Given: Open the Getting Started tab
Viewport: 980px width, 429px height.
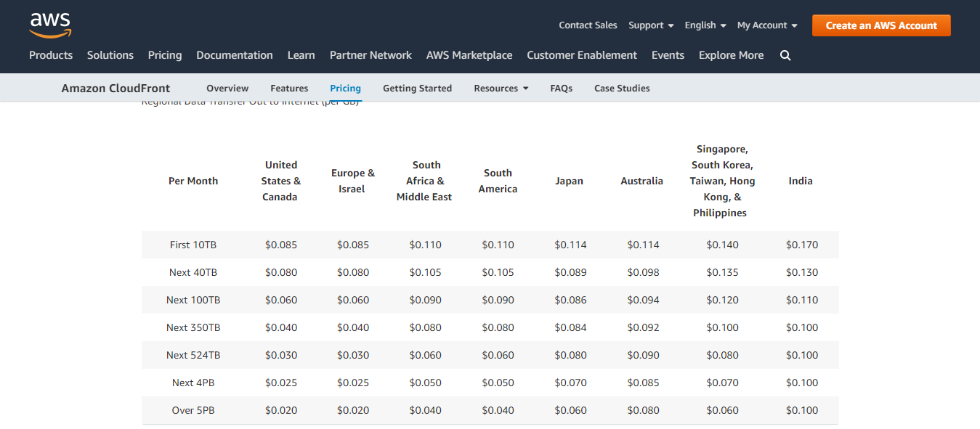Looking at the screenshot, I should [x=417, y=89].
